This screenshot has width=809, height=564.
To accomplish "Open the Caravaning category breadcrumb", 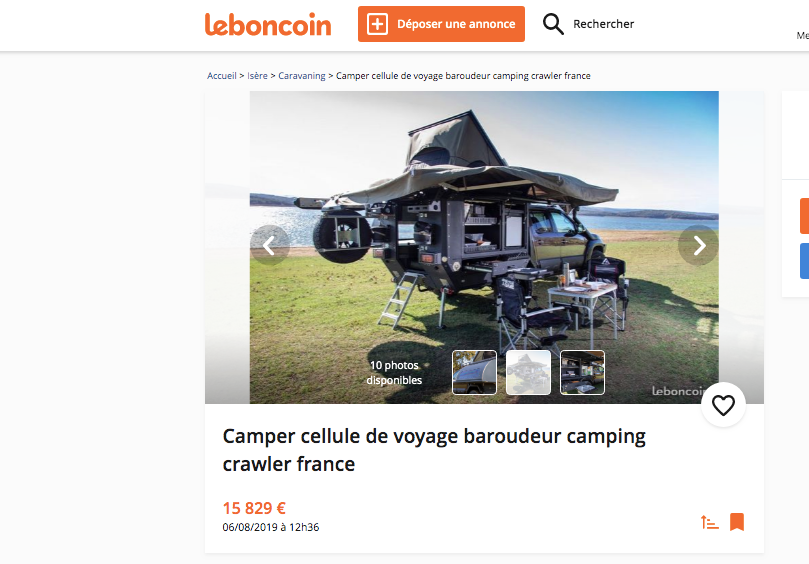I will pyautogui.click(x=302, y=76).
